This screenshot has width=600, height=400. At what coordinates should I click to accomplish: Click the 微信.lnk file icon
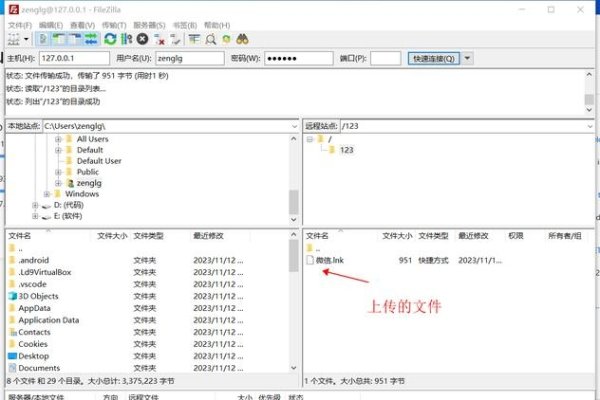point(310,260)
